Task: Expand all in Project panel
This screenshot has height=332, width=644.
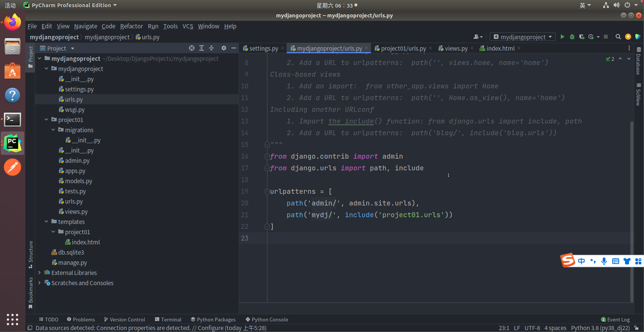Action: click(x=202, y=48)
